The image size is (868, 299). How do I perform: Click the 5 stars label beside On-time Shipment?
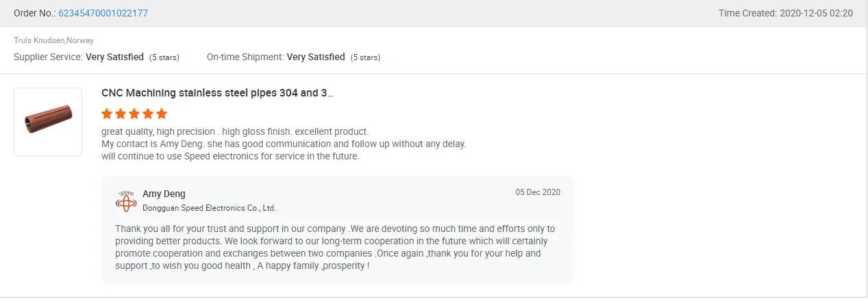pyautogui.click(x=365, y=57)
